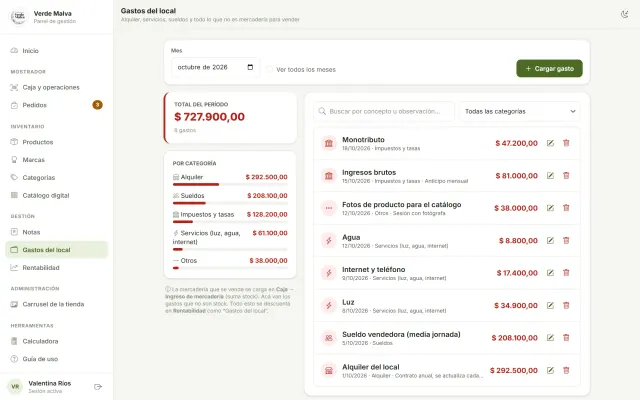Viewport: 640px width, 400px height.
Task: Click the Pedidos orange count badge
Action: [x=97, y=105]
